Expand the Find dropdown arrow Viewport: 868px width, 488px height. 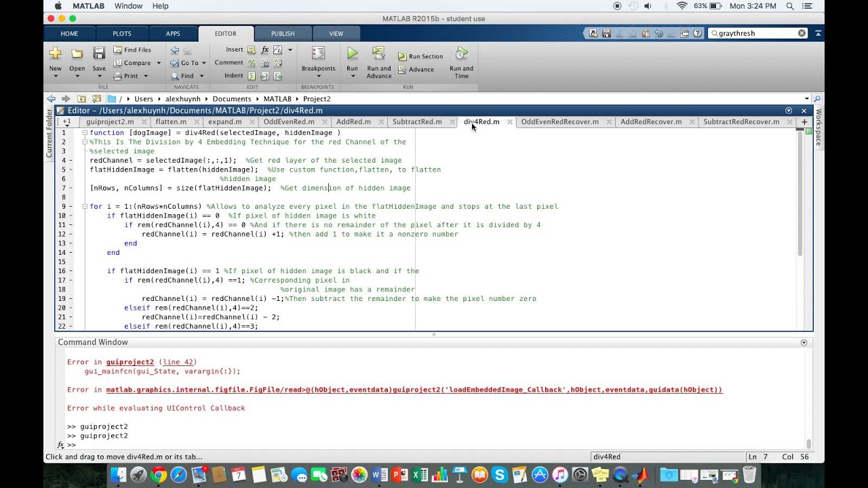(201, 76)
